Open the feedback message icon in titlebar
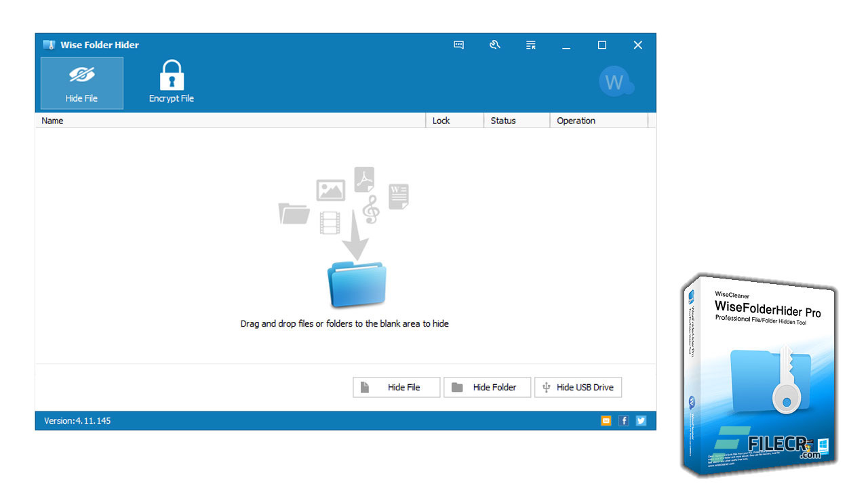The image size is (868, 488). point(458,45)
